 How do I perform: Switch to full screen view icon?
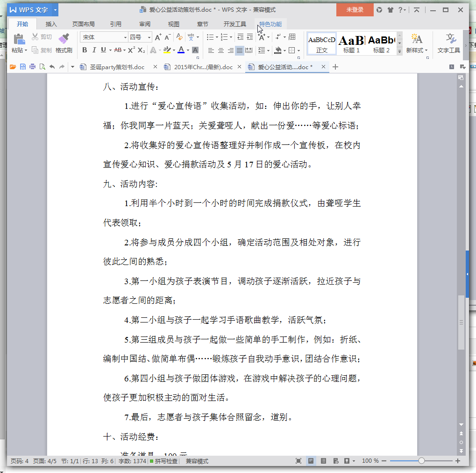click(298, 461)
